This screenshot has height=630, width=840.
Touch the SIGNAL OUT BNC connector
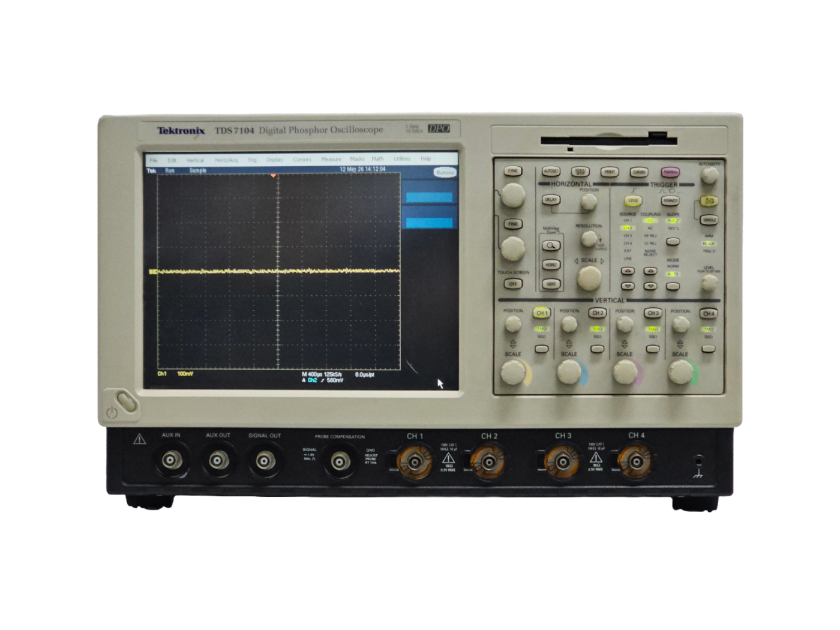pos(264,461)
